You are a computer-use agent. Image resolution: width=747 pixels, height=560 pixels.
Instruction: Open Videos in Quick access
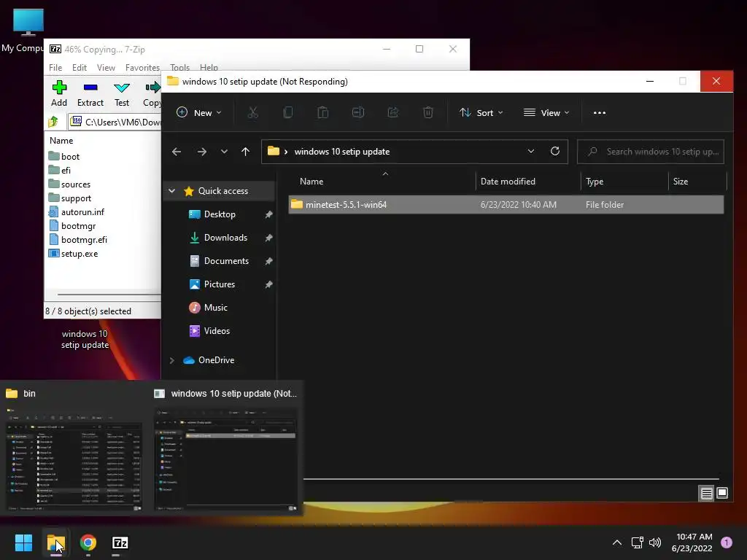(x=217, y=331)
